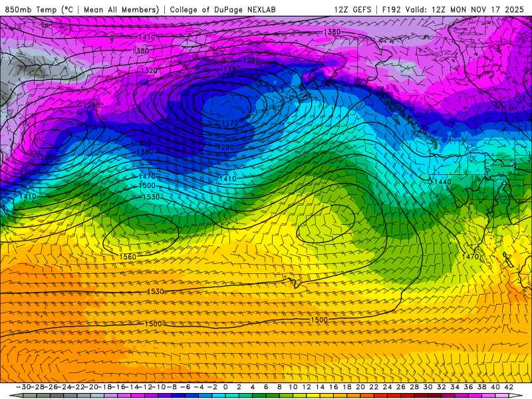Click the -30 color scale label
The width and height of the screenshot is (532, 399).
(x=23, y=387)
